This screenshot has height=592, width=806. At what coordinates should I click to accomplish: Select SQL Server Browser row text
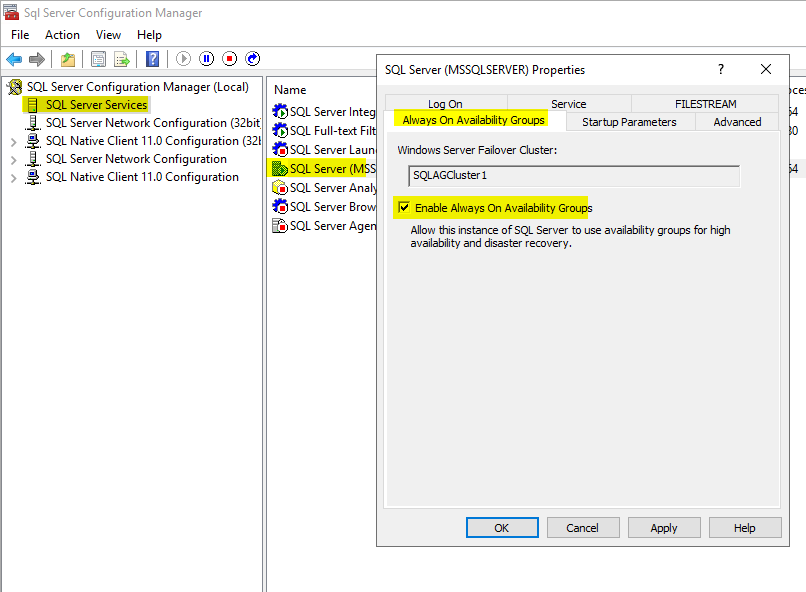click(333, 207)
